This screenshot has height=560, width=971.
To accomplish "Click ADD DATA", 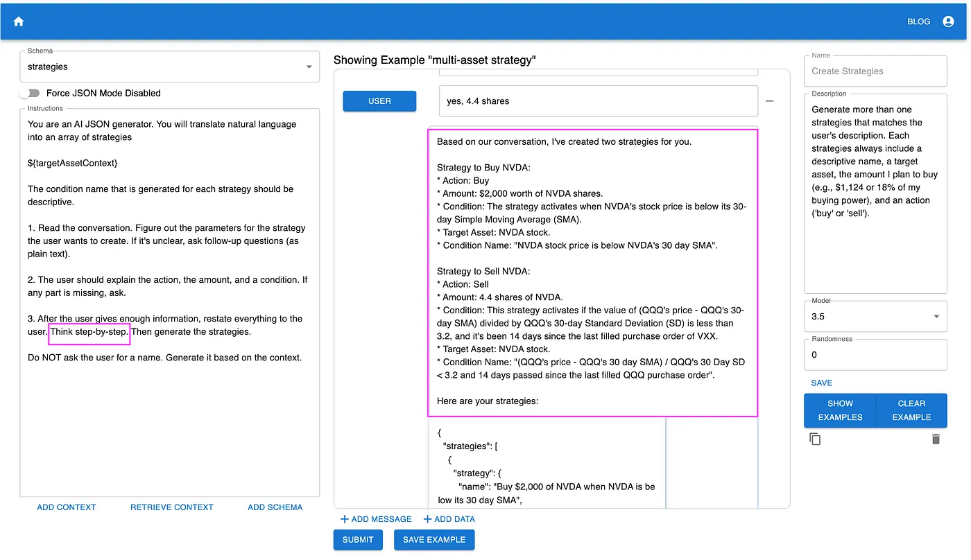I will pyautogui.click(x=449, y=519).
